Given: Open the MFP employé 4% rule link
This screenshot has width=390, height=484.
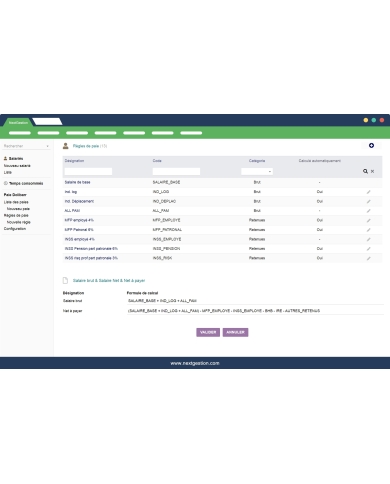Looking at the screenshot, I should (79, 220).
